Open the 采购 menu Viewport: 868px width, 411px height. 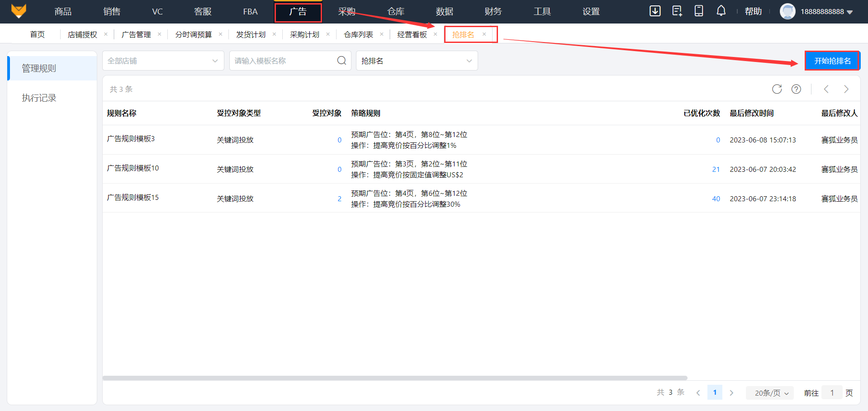347,11
